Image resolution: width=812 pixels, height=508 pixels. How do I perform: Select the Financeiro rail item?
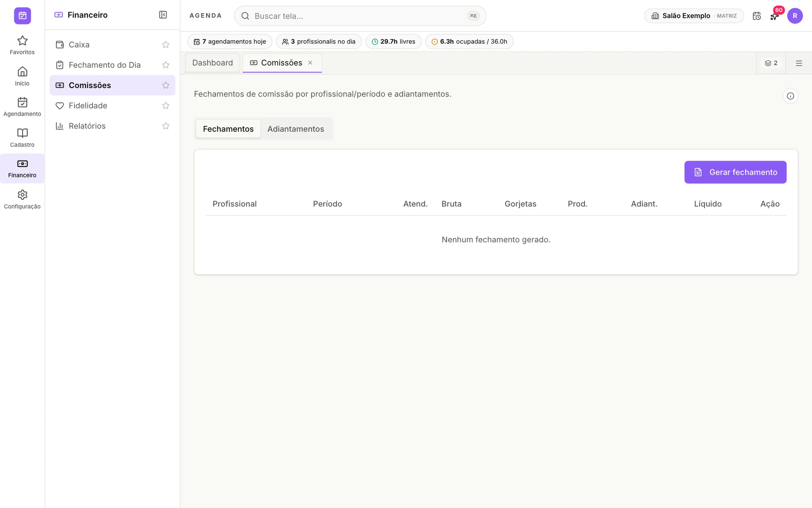coord(22,168)
